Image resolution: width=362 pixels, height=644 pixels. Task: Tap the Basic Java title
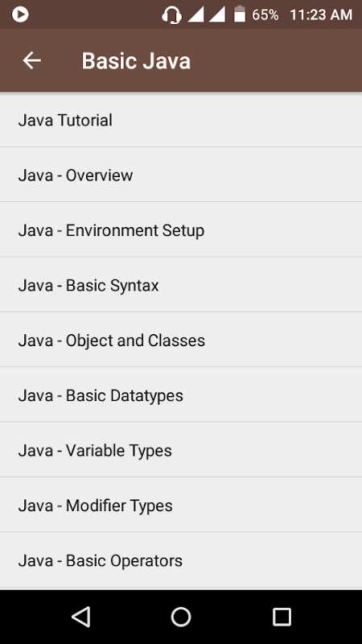136,61
